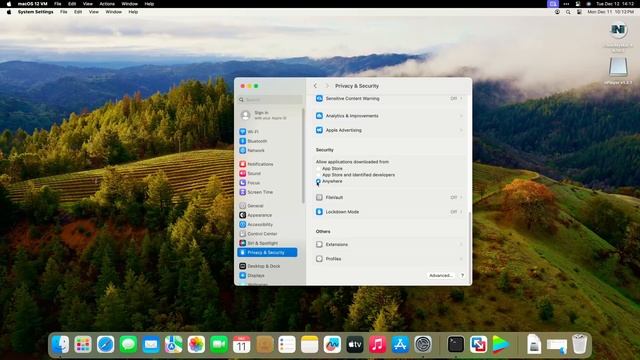Viewport: 640px width, 360px height.
Task: Open Edit menu in System Settings menu bar
Action: [x=78, y=12]
